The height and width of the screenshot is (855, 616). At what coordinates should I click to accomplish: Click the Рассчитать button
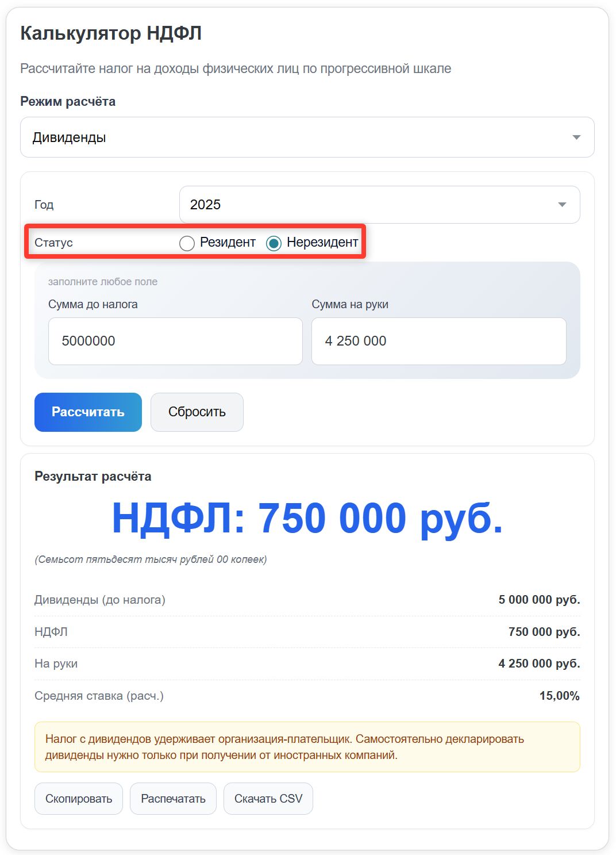88,412
